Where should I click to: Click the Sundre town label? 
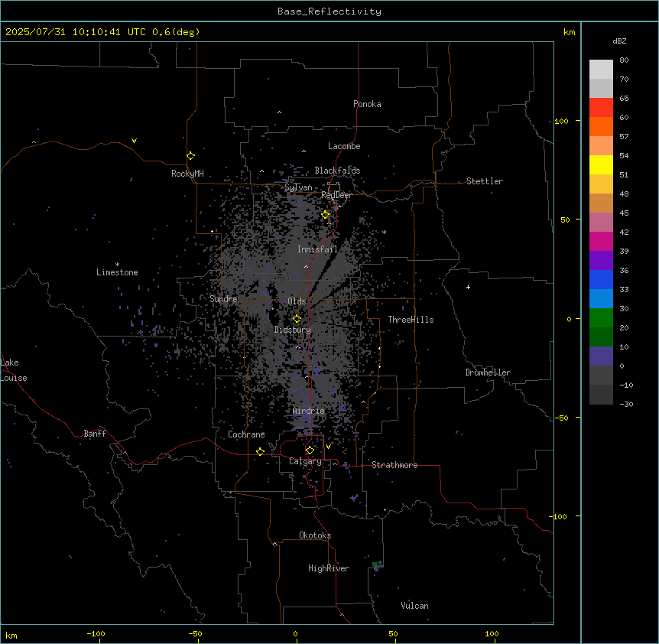click(223, 299)
